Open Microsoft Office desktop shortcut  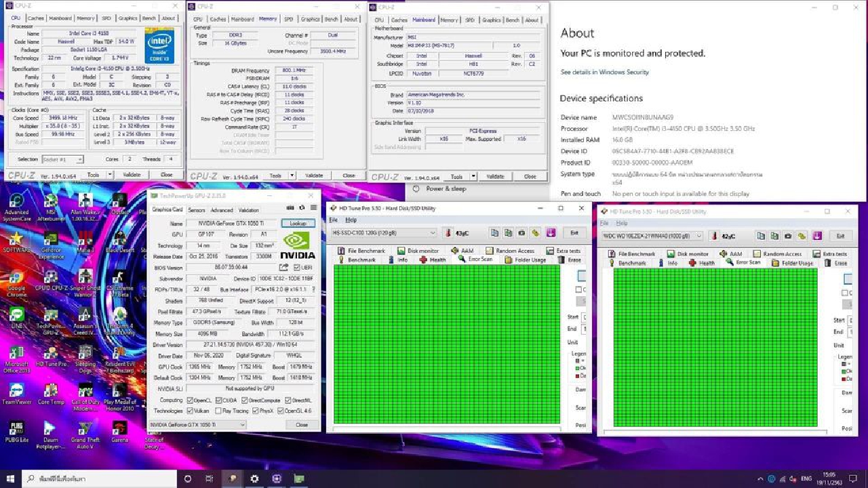pyautogui.click(x=16, y=358)
